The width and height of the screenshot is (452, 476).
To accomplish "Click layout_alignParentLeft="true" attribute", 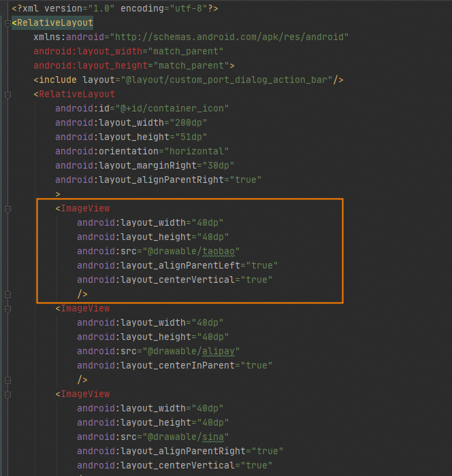I will [177, 266].
